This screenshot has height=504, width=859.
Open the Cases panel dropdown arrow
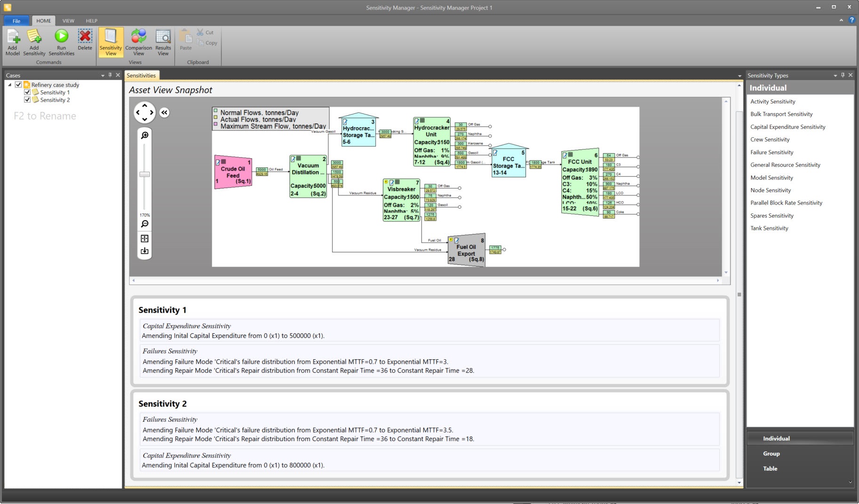[x=103, y=75]
